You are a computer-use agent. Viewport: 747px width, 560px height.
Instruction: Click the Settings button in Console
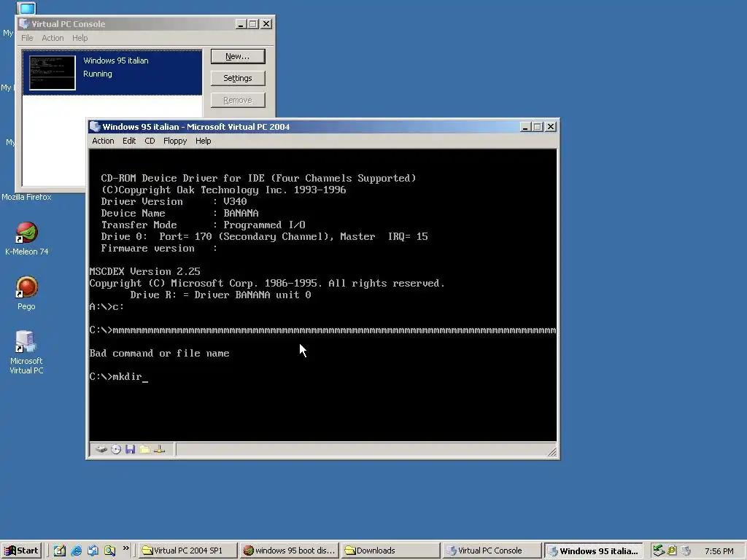click(238, 78)
